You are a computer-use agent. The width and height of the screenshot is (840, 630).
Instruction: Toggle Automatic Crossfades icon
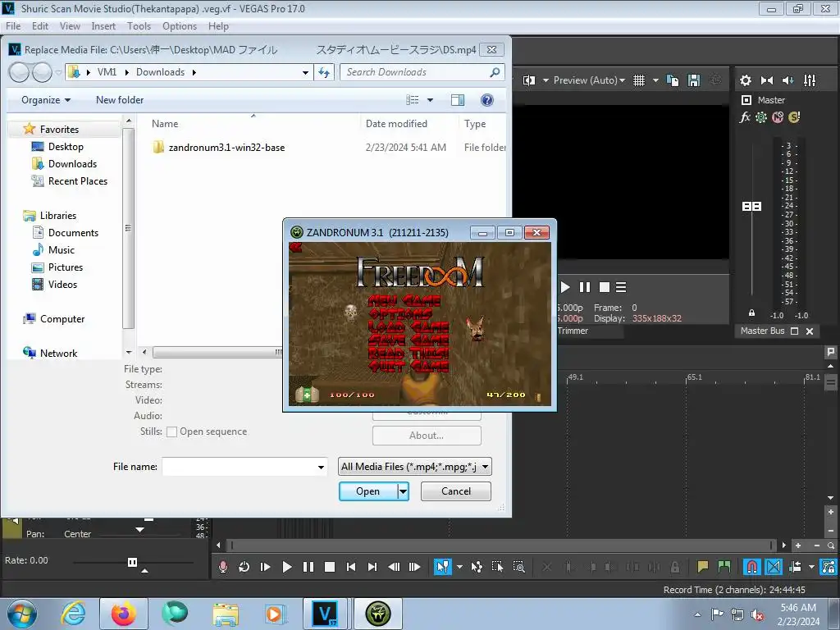pyautogui.click(x=774, y=567)
